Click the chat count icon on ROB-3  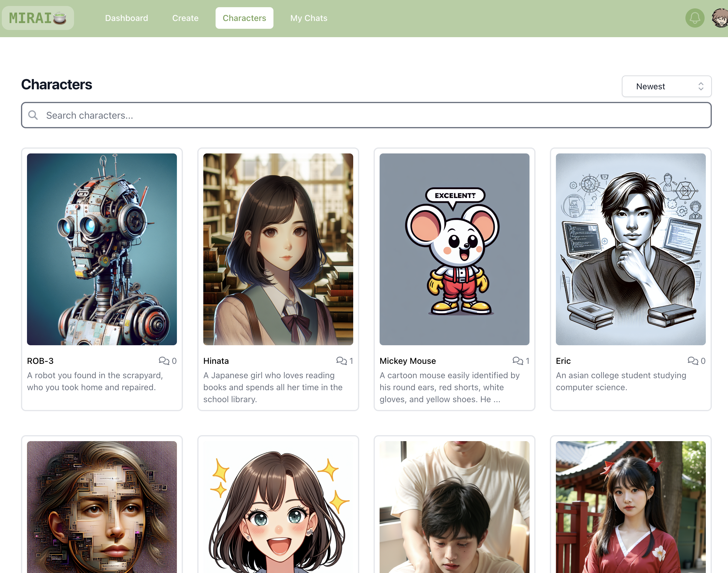click(x=164, y=361)
